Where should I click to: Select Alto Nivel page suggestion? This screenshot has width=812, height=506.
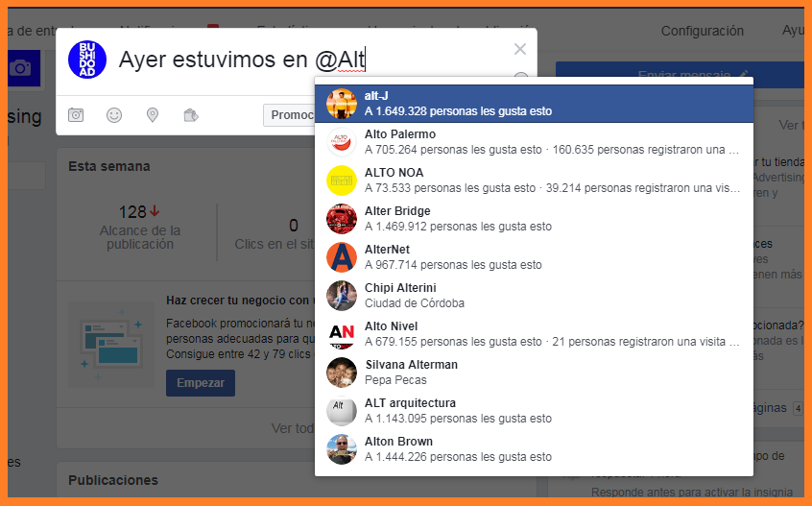pyautogui.click(x=534, y=333)
